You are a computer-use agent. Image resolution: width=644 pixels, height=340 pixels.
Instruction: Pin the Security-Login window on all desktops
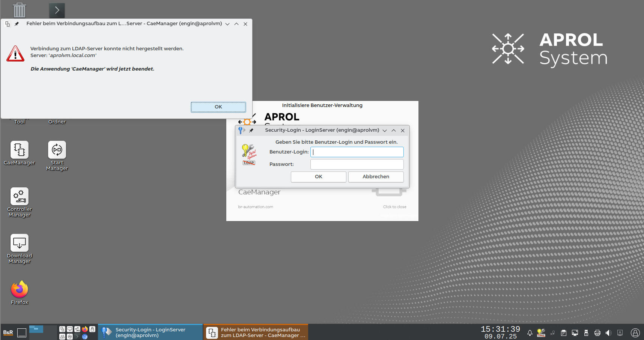[251, 130]
